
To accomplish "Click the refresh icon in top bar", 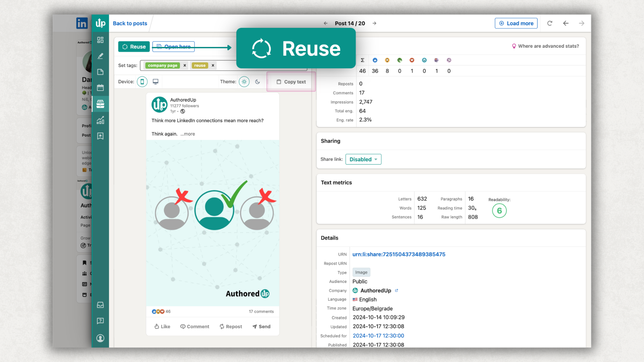I will (550, 23).
